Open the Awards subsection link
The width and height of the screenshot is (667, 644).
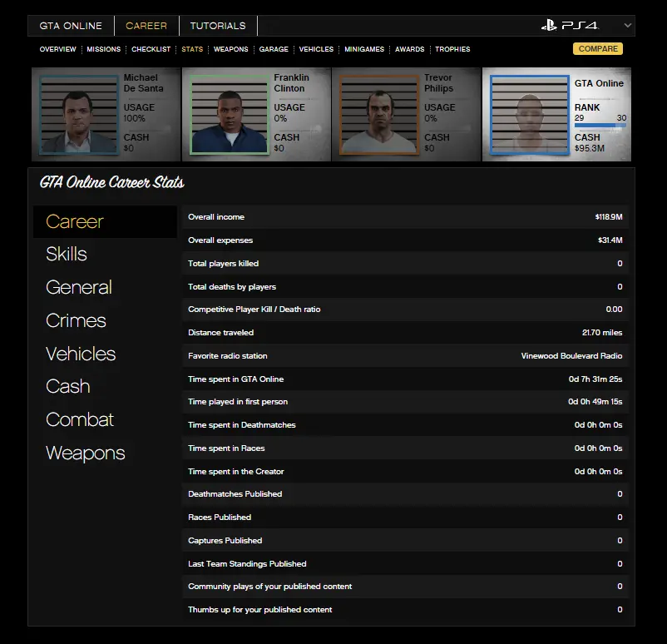tap(410, 49)
